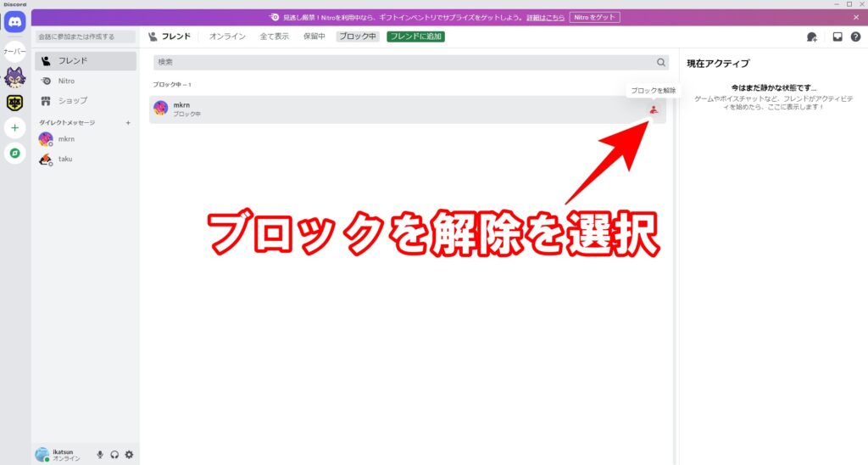The image size is (868, 465).
Task: Open mkrn direct message
Action: click(86, 139)
